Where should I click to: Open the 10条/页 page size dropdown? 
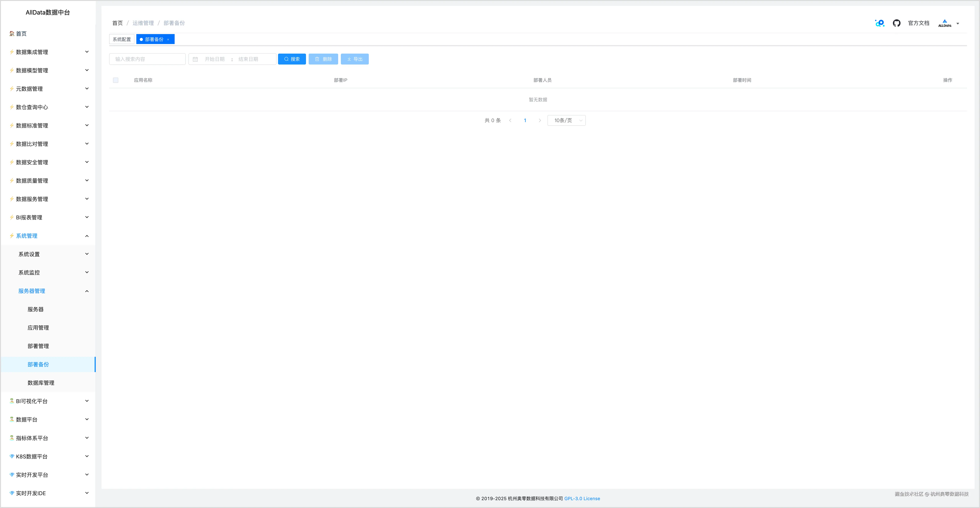(566, 121)
